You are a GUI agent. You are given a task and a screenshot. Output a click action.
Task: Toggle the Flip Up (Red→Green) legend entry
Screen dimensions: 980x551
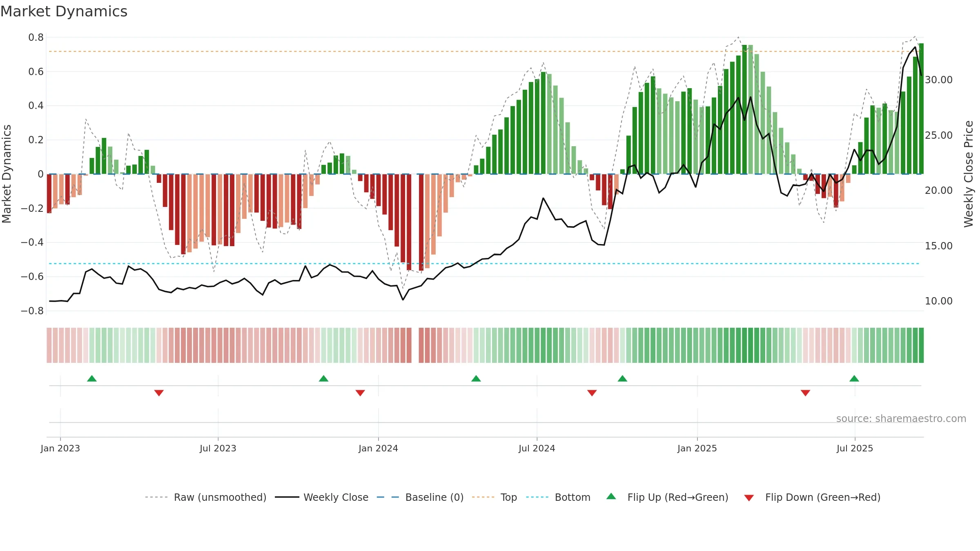pos(667,497)
